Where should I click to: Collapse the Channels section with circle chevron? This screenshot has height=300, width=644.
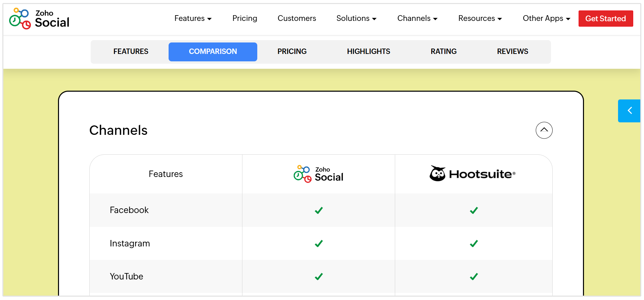coord(544,130)
